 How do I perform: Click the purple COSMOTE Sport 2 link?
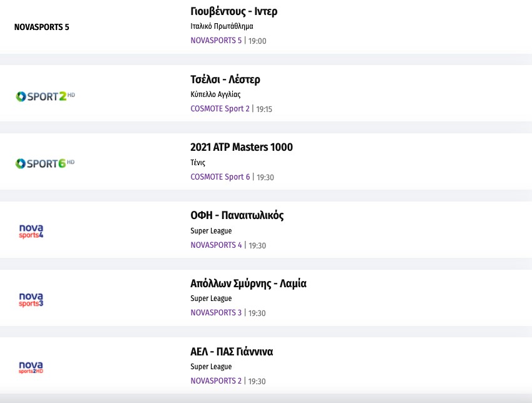(220, 109)
